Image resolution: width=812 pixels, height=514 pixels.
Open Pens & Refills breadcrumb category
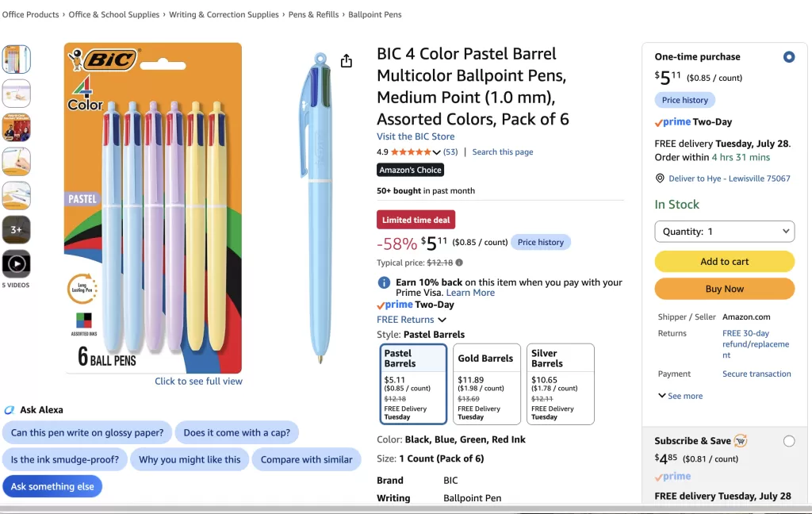point(313,14)
